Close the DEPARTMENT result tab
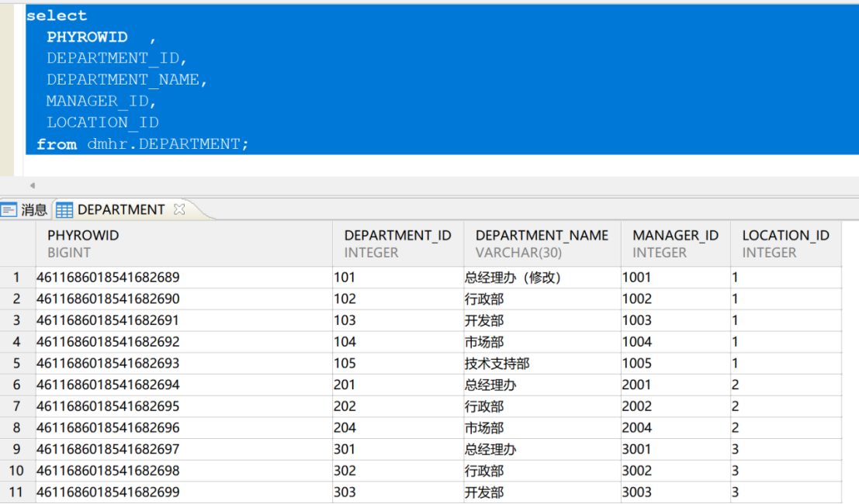The width and height of the screenshot is (859, 504). coord(179,209)
